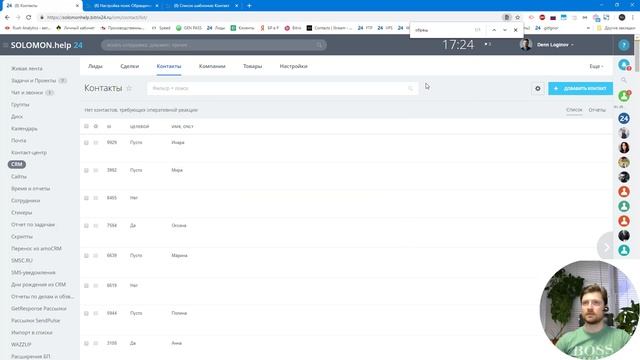Screen dimensions: 640x360
Task: Go to previous find-in-page match
Action: pos(494,30)
